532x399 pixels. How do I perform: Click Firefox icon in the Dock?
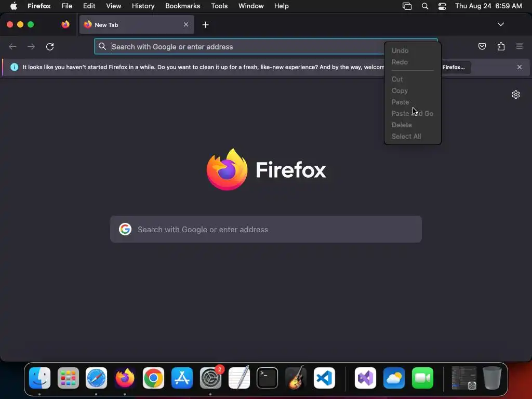[x=125, y=378]
